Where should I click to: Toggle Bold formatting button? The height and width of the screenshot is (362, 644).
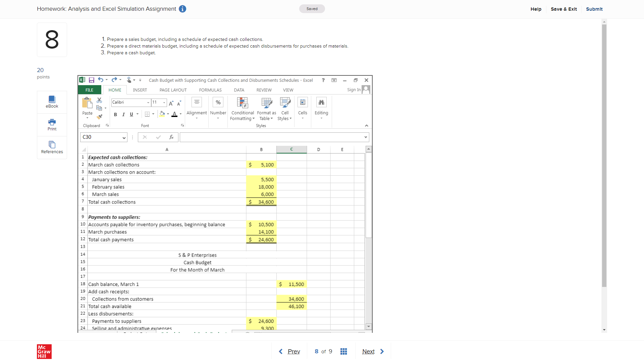pos(115,115)
